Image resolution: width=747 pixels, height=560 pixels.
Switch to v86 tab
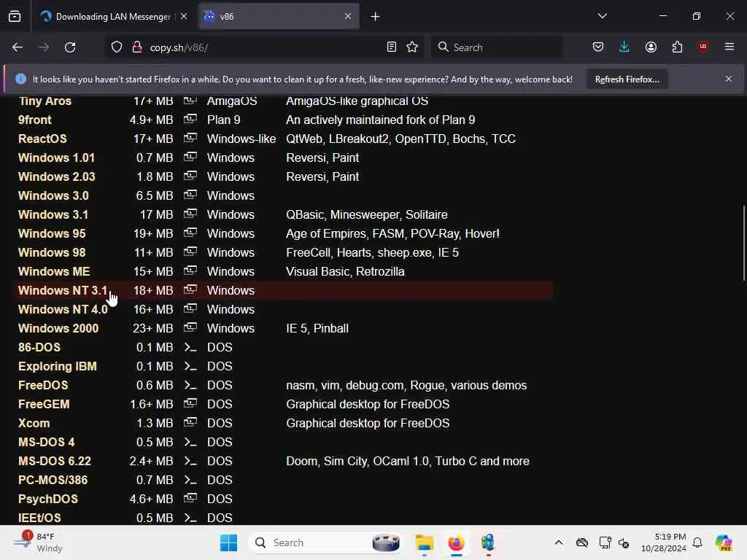click(279, 17)
